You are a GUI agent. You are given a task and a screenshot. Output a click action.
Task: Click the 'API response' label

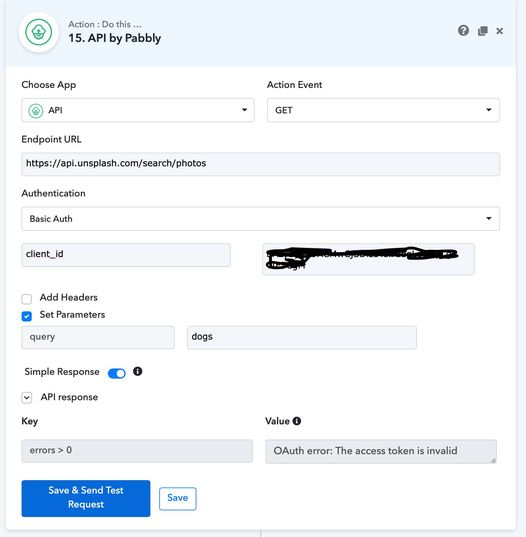click(x=69, y=397)
